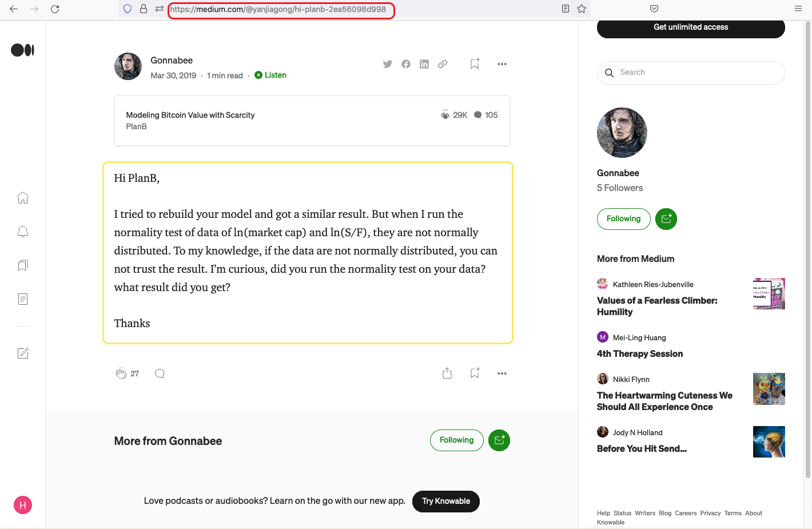Viewport: 812px width, 529px height.
Task: Save post using top bookmark icon
Action: click(x=475, y=63)
